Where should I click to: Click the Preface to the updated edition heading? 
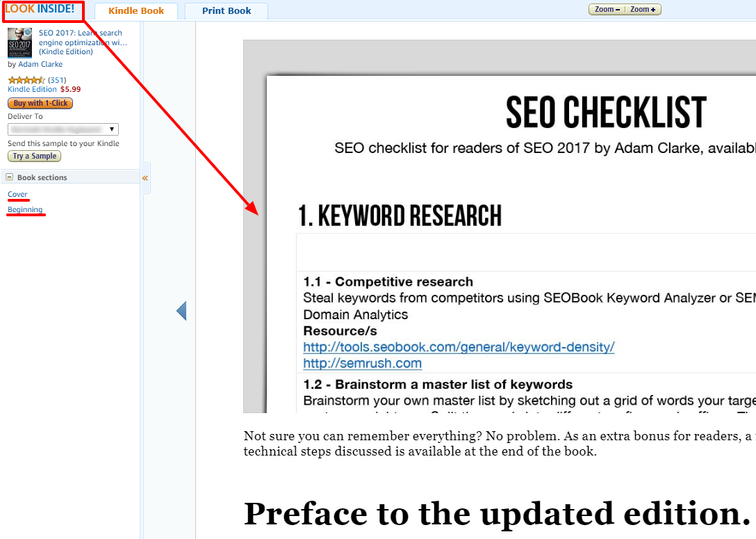tap(497, 514)
